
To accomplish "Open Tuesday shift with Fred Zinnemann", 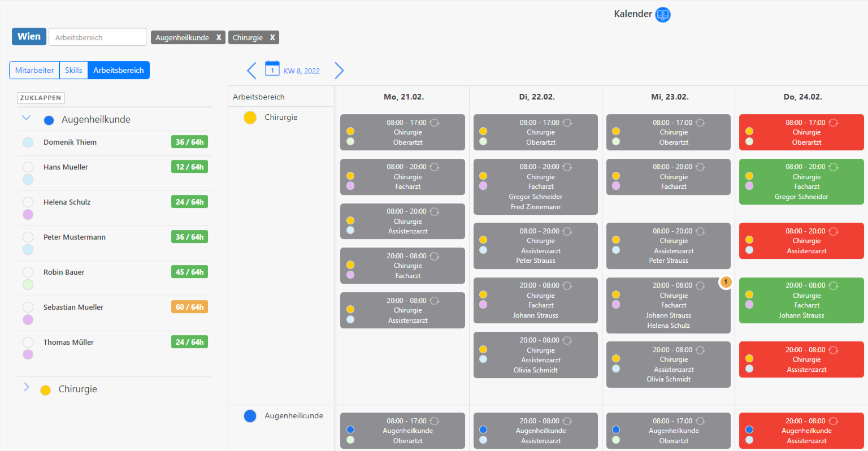I will (x=536, y=187).
